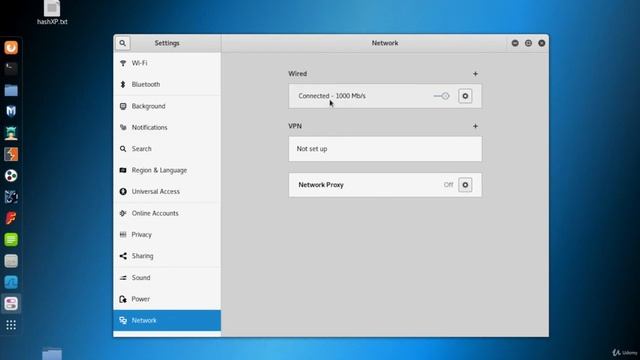
Task: Open Sharing settings
Action: [x=167, y=256]
